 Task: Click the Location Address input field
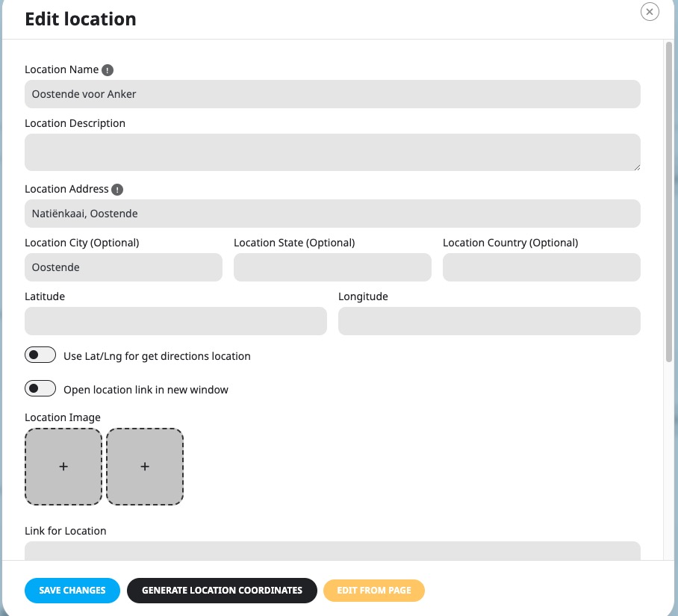pos(332,214)
